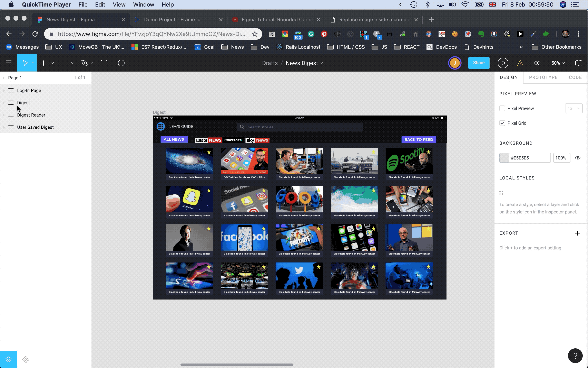Open the 1x pixel preview dropdown
The width and height of the screenshot is (588, 368).
[574, 108]
